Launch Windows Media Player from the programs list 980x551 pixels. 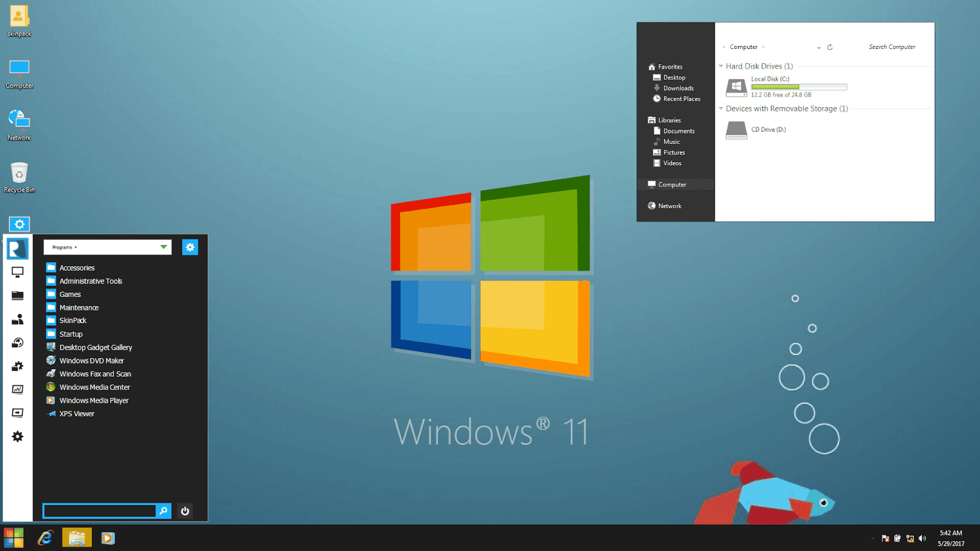click(88, 400)
